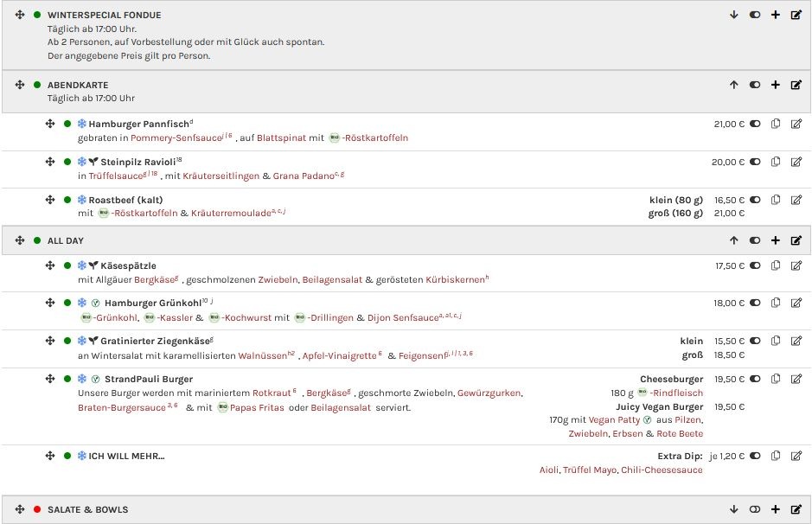Click the green status dot for Abendkarte

coord(37,85)
